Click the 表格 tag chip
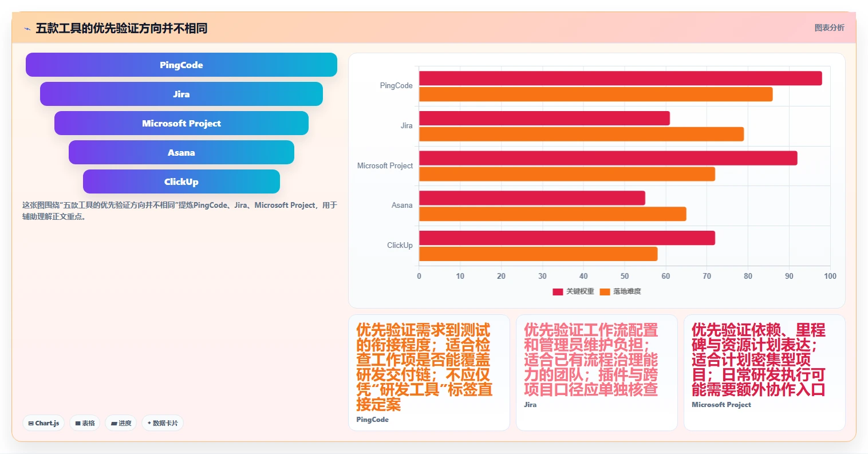The height and width of the screenshot is (454, 868). coord(85,423)
